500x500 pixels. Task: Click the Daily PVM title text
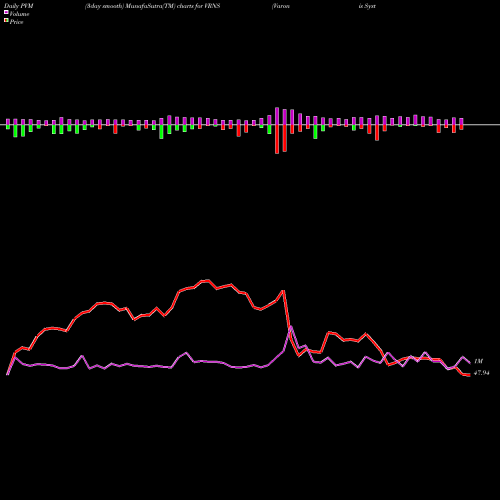(x=19, y=6)
